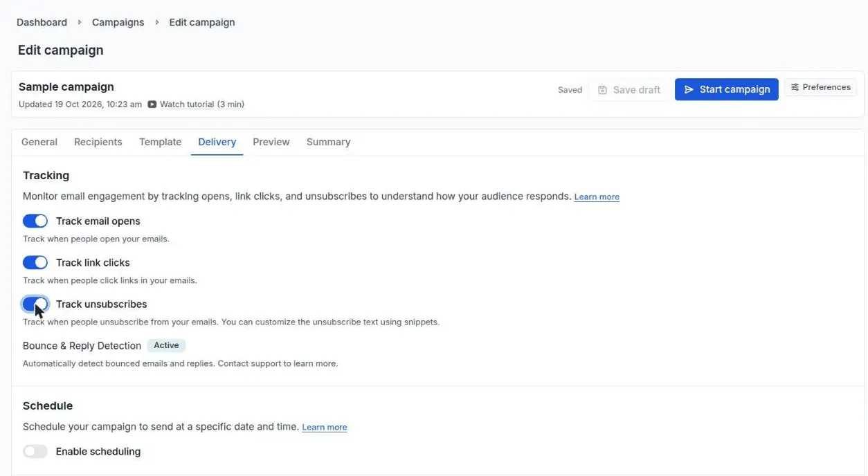Click the sliders icon on Preferences
This screenshot has width=868, height=476.
795,87
